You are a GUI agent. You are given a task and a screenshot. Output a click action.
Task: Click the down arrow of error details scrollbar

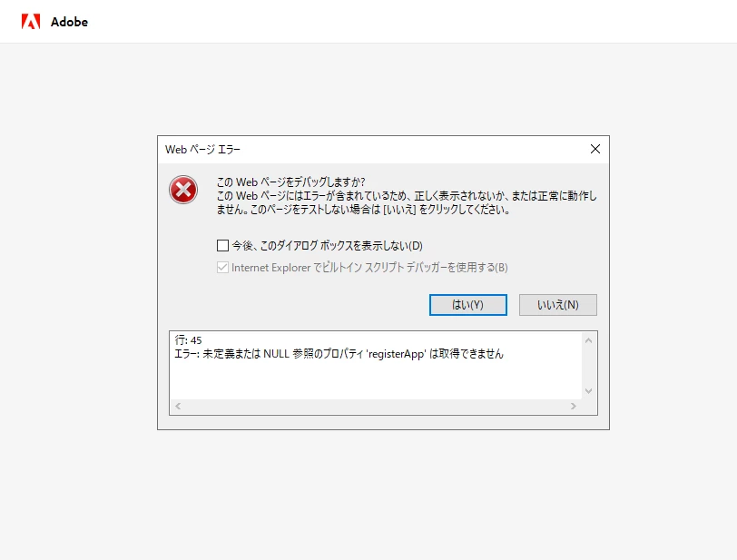click(x=588, y=391)
